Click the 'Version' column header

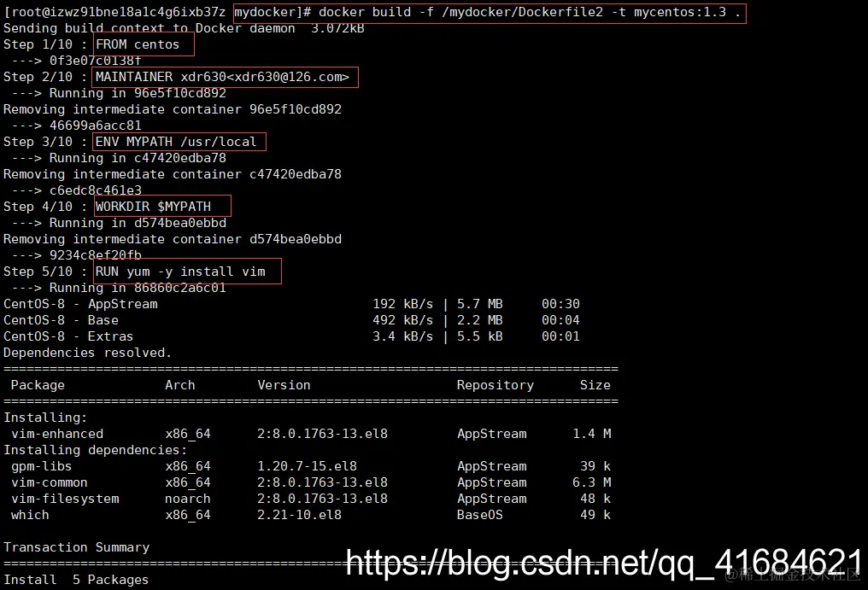284,385
